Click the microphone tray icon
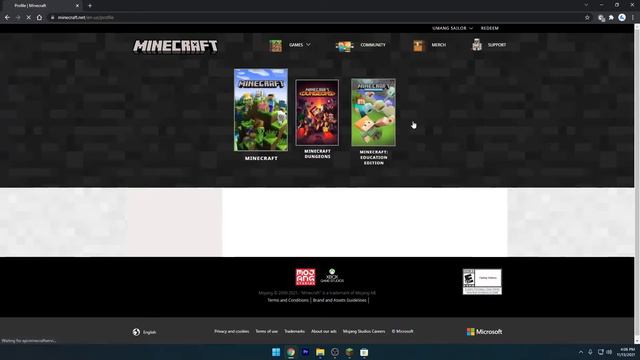Image resolution: width=640 pixels, height=360 pixels. [x=590, y=352]
